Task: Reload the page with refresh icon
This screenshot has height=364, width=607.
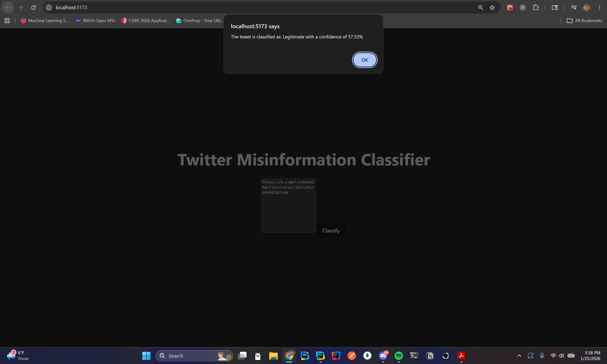Action: [x=33, y=8]
